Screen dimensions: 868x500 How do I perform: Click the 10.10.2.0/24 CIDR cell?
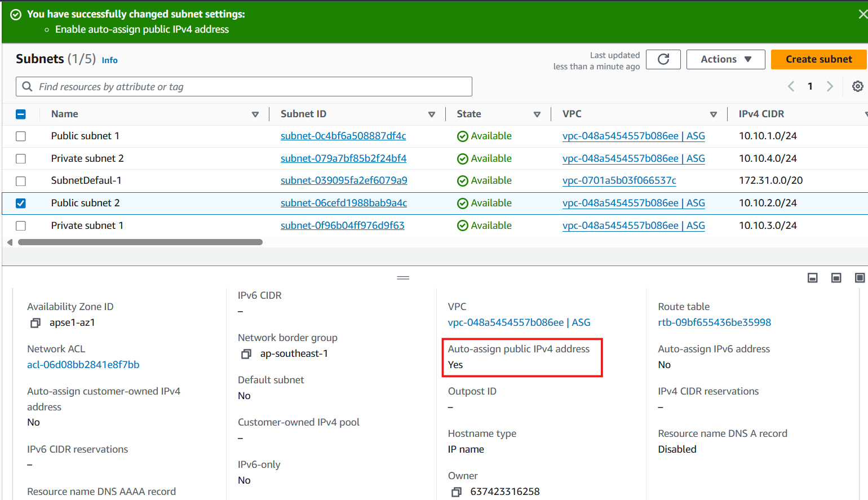coord(768,203)
